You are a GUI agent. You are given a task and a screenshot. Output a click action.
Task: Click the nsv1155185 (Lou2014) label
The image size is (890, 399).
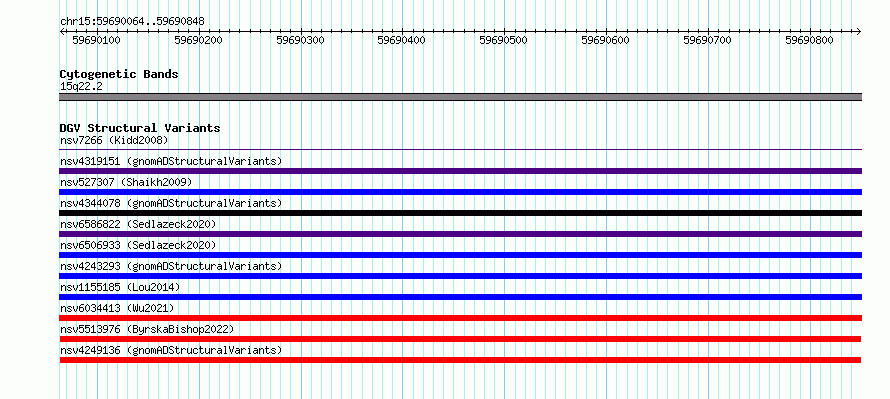tap(120, 287)
